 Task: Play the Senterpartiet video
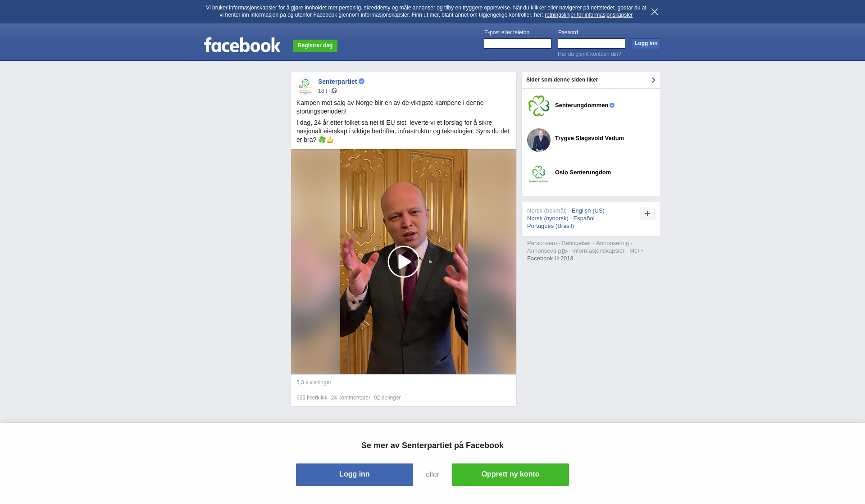tap(403, 262)
